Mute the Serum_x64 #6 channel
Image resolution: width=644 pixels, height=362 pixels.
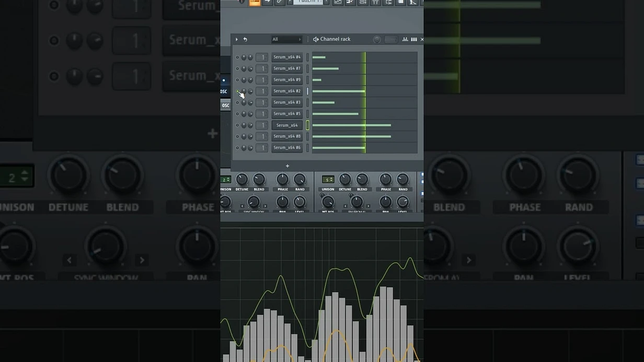[x=237, y=148]
